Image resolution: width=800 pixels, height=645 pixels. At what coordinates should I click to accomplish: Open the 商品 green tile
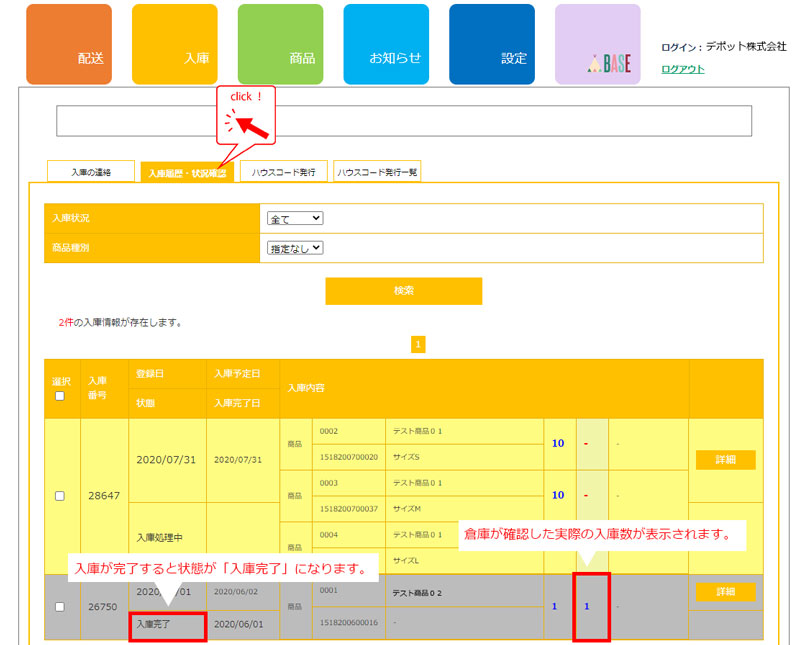tap(280, 44)
